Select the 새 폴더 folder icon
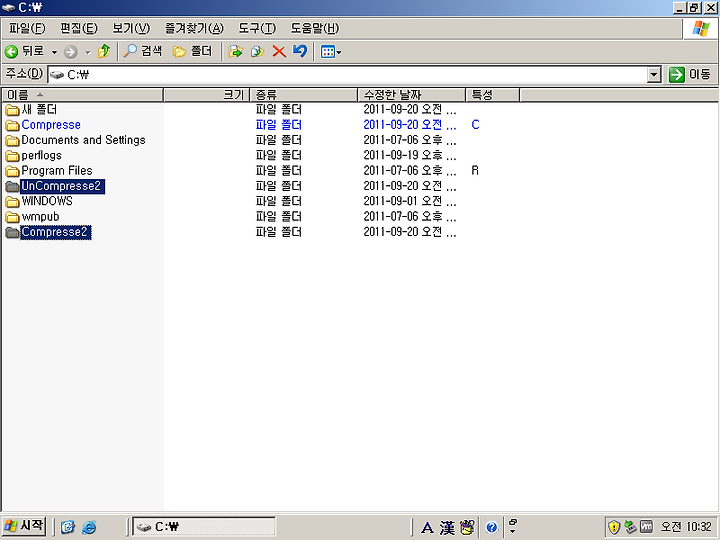The width and height of the screenshot is (720, 540). (x=12, y=110)
